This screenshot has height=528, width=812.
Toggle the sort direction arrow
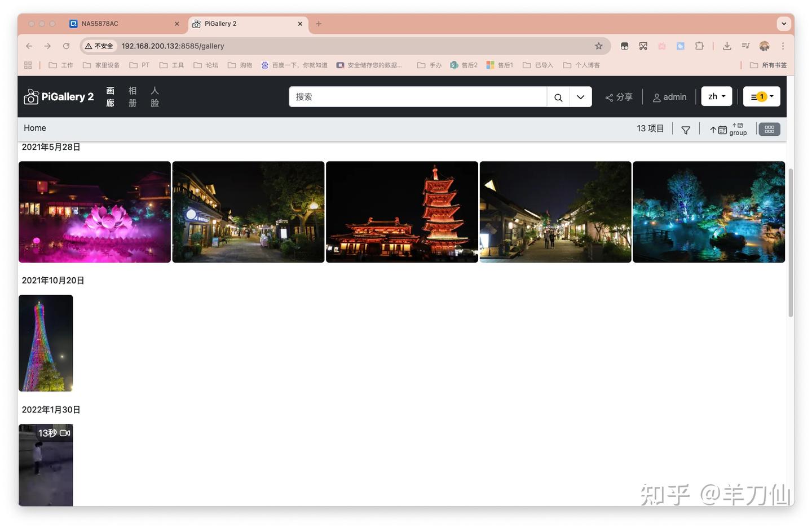tap(712, 130)
